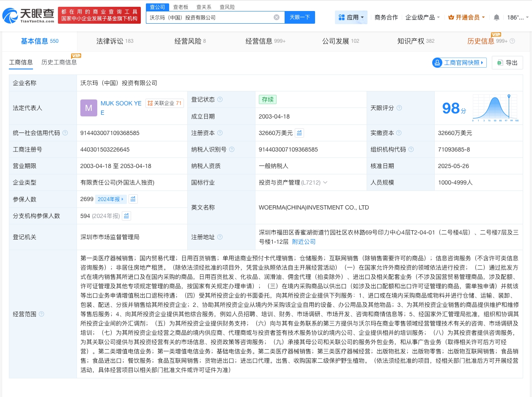The width and height of the screenshot is (532, 397).
Task: Click the person icon on 工商官网快照
Action: [x=437, y=63]
